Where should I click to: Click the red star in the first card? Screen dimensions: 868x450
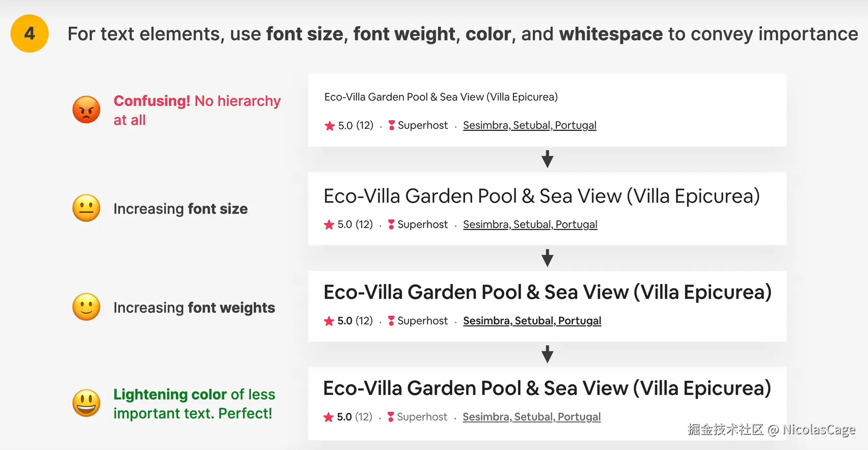[x=330, y=126]
